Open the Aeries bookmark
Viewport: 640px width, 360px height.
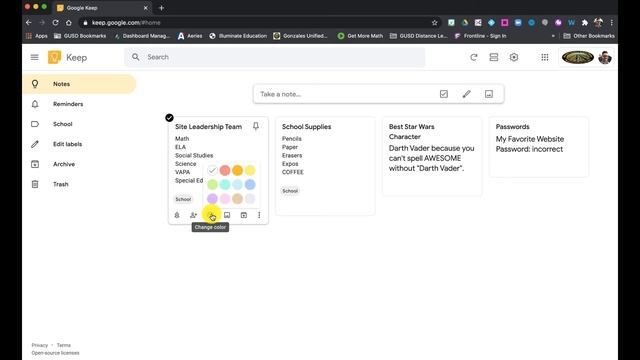click(x=190, y=36)
